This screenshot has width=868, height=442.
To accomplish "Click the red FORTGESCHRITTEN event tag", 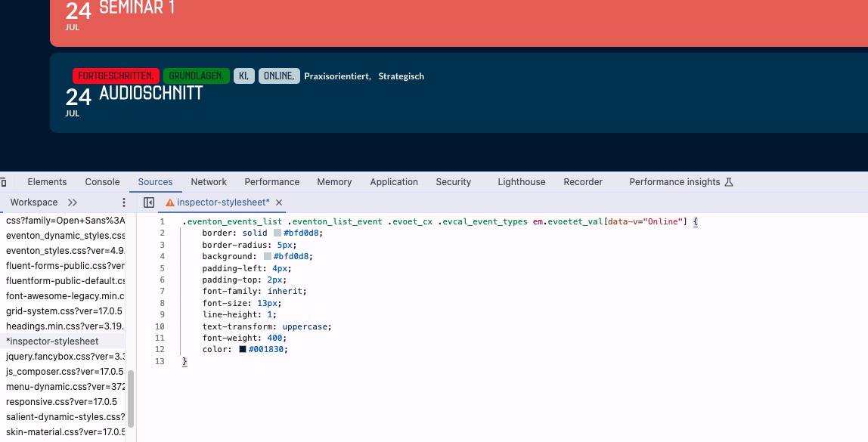I will tap(116, 76).
